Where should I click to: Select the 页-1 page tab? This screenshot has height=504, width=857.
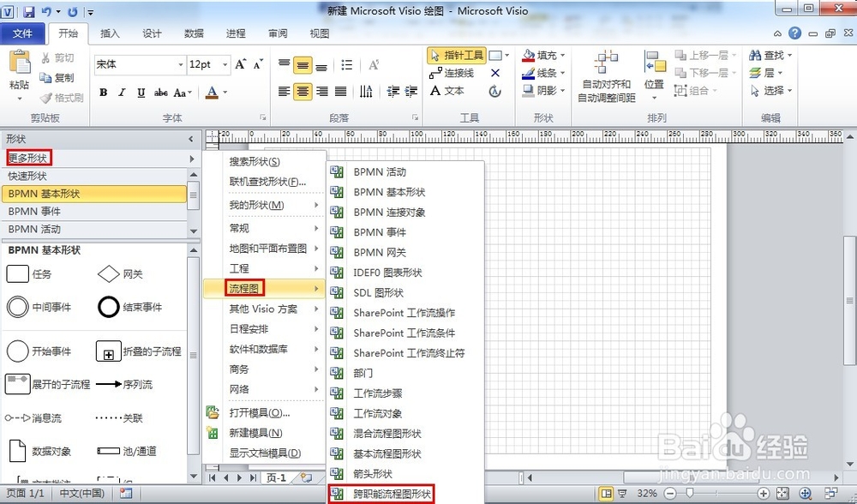276,477
